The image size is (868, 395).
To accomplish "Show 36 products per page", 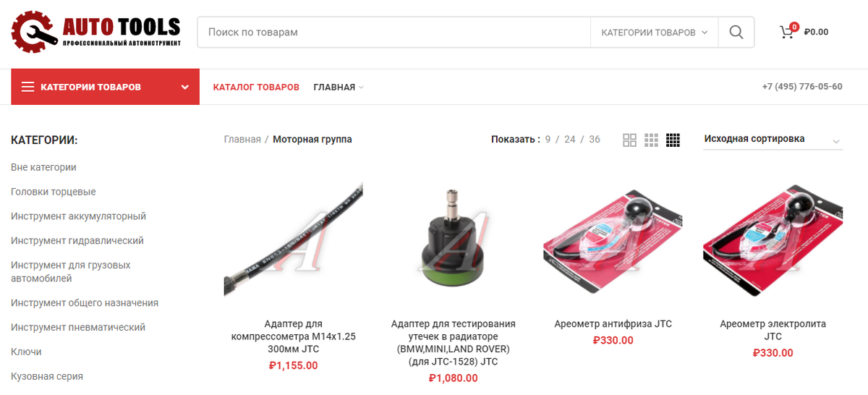I will pos(595,140).
